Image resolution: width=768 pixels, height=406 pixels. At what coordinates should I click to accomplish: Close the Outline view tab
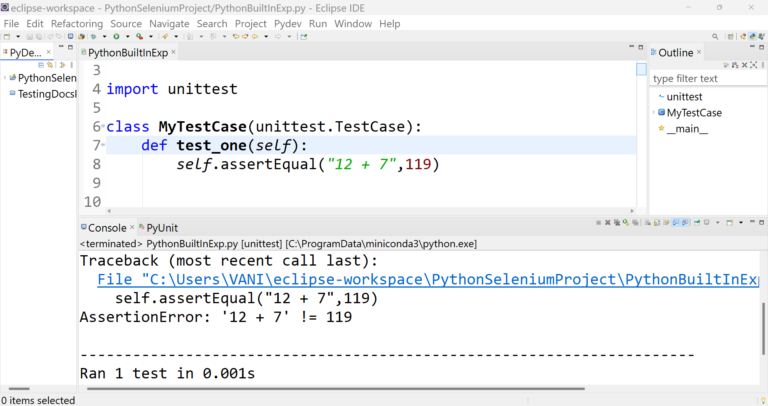coord(699,52)
